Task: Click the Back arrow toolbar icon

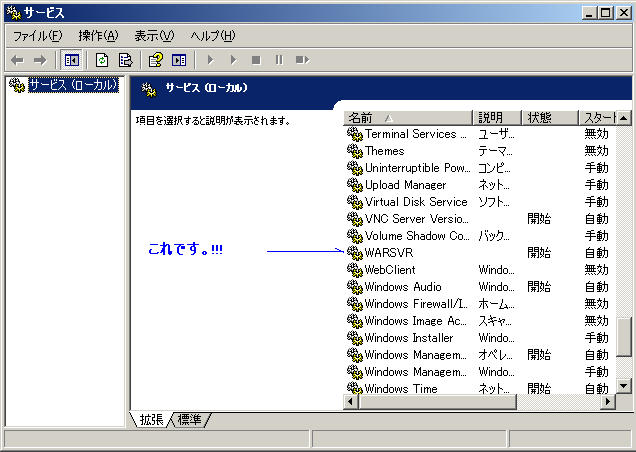Action: pyautogui.click(x=17, y=60)
